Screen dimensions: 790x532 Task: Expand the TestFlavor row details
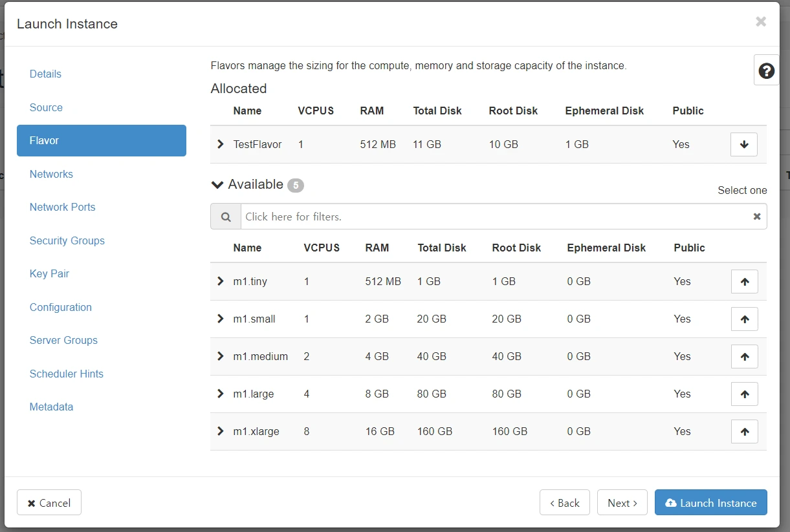click(x=221, y=144)
